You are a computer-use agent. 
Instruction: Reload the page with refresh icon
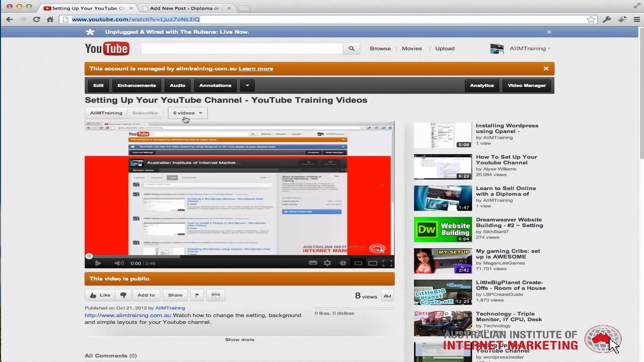point(36,19)
